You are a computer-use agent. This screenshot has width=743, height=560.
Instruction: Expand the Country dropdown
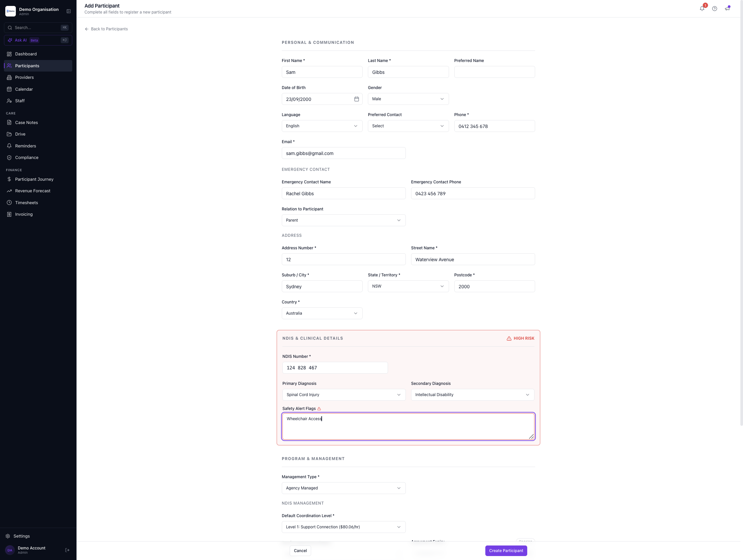322,313
